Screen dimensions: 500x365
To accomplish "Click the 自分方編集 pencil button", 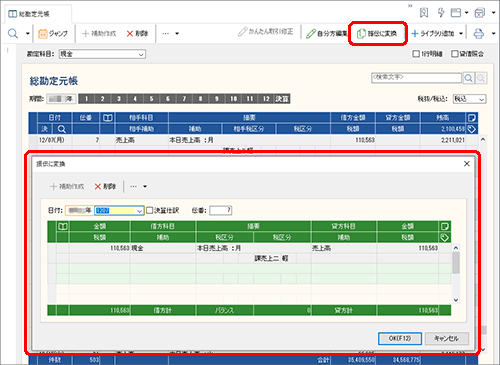I will [327, 33].
